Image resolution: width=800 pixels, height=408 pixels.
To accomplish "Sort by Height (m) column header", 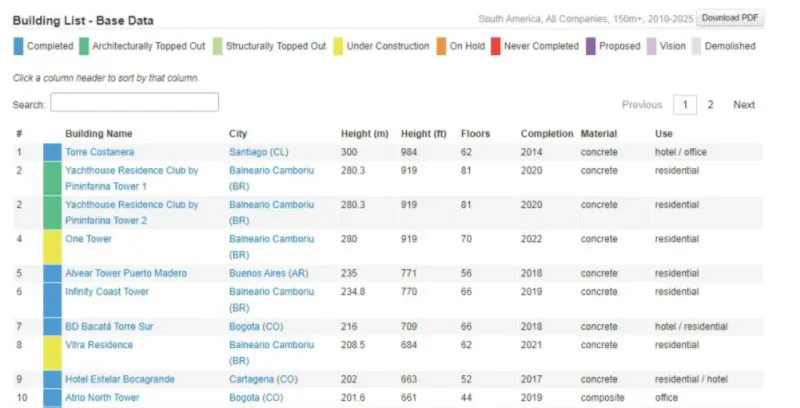I will click(365, 134).
